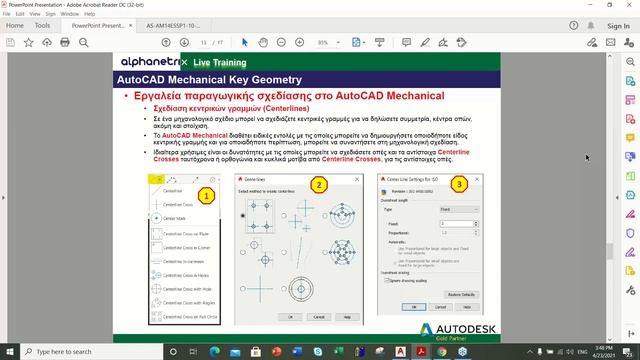Click the blue-purple overlapping pages icon in right pane
Viewport: 640px width, 360px height.
[x=630, y=157]
